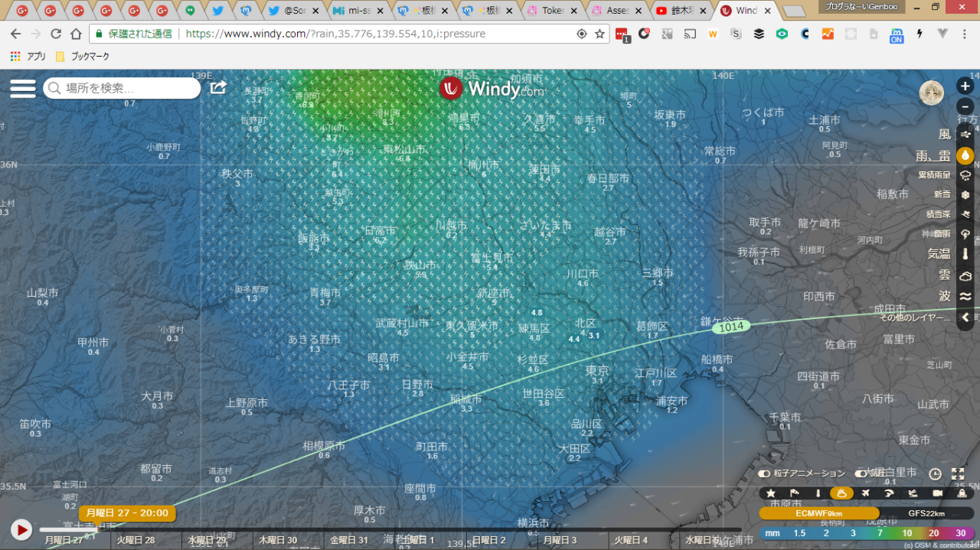Select the waves layer icon

(965, 297)
